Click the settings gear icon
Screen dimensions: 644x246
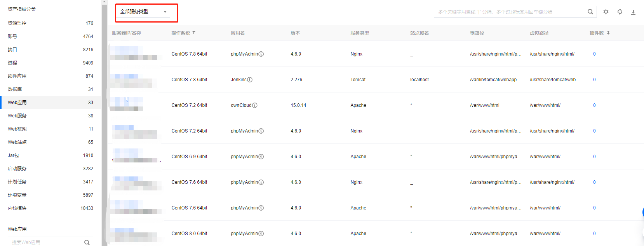[x=606, y=12]
